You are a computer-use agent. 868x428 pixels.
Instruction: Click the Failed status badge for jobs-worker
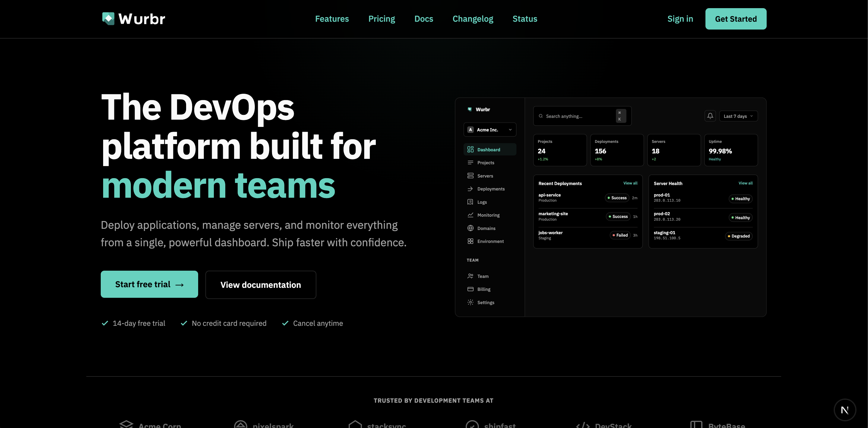tap(620, 235)
